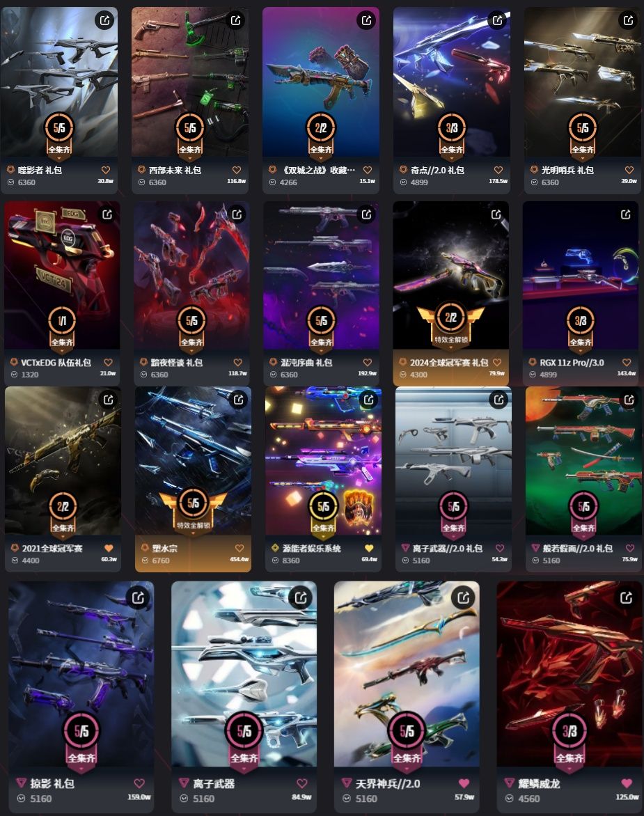Click share icon on RGX 11z Pro//3.0 card
The height and width of the screenshot is (816, 644).
(626, 214)
